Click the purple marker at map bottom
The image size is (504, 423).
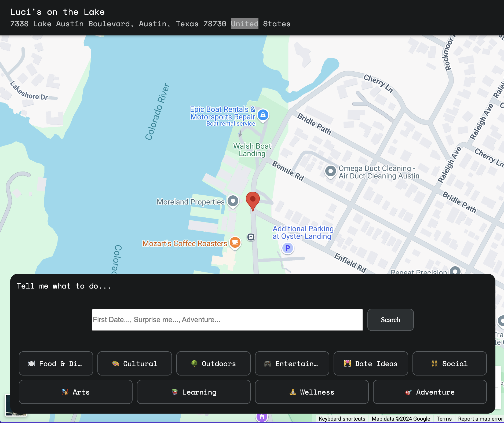[262, 417]
